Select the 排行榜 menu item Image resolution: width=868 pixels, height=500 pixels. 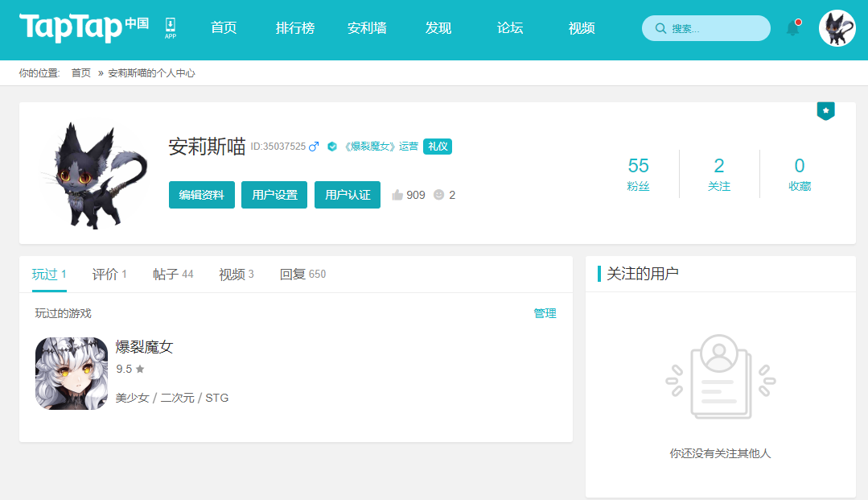[295, 27]
